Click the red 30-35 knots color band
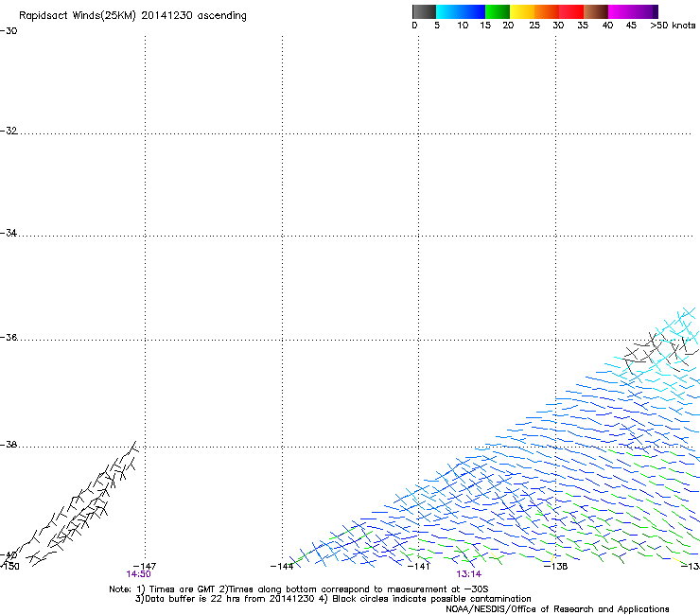Viewport: 700px width, 615px height. click(571, 11)
